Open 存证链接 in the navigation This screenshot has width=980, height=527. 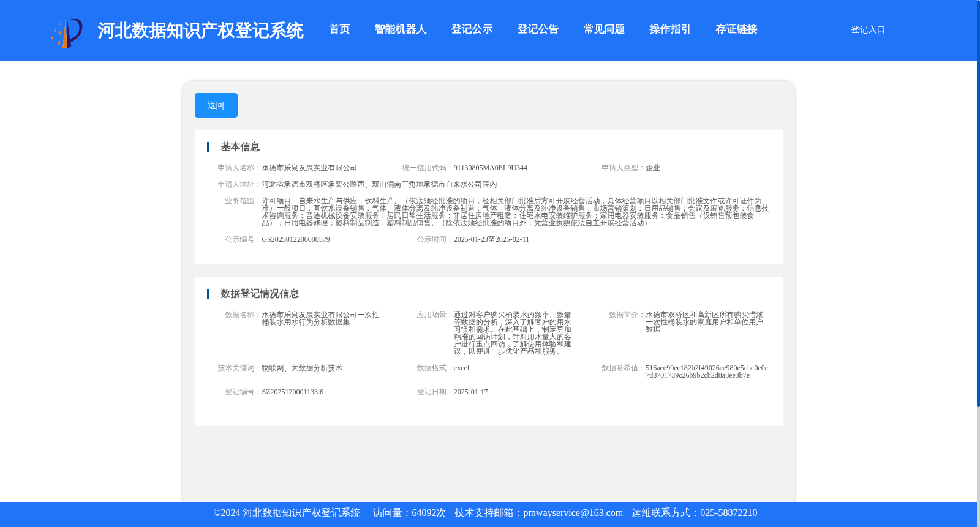736,29
